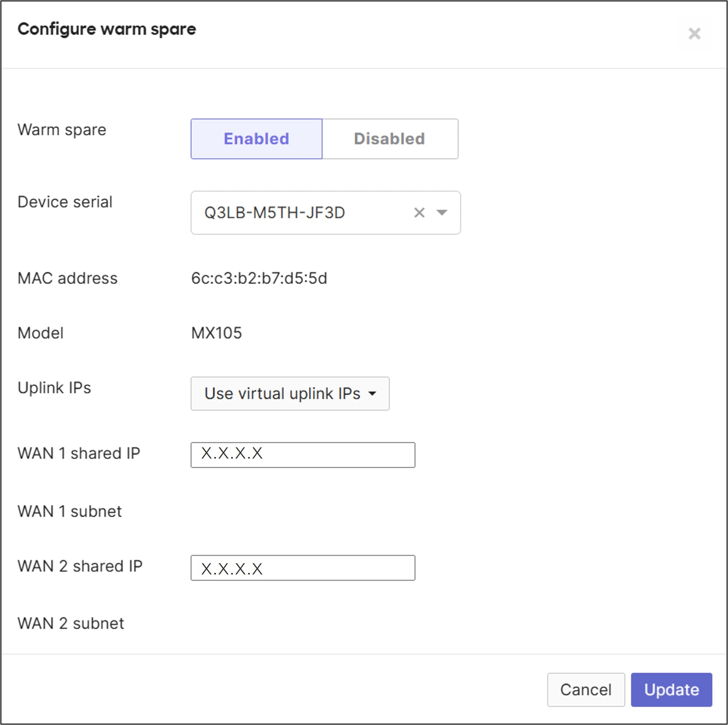This screenshot has height=725, width=728.
Task: Click the Q3LB-M5TH-JF3D serial text
Action: (275, 213)
